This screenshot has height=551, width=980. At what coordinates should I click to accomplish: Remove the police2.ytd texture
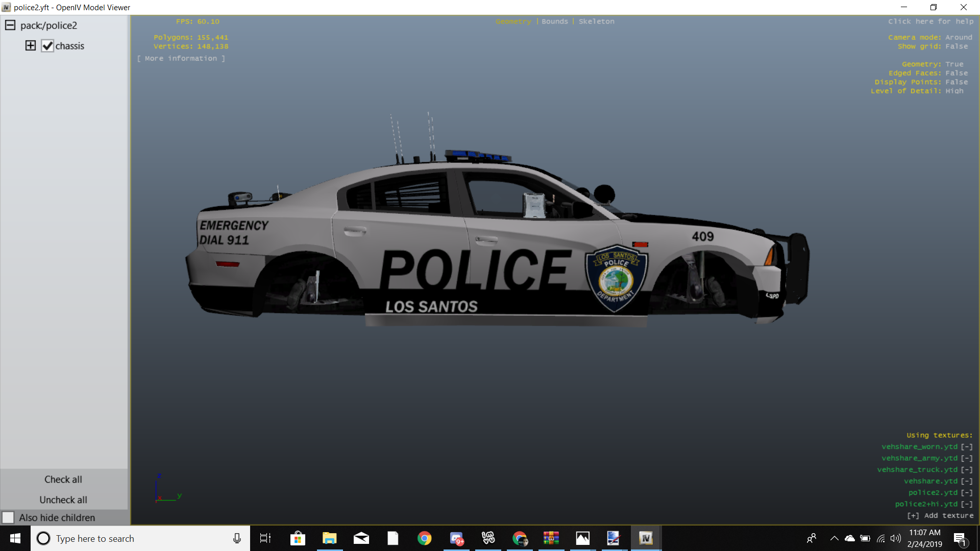(967, 493)
